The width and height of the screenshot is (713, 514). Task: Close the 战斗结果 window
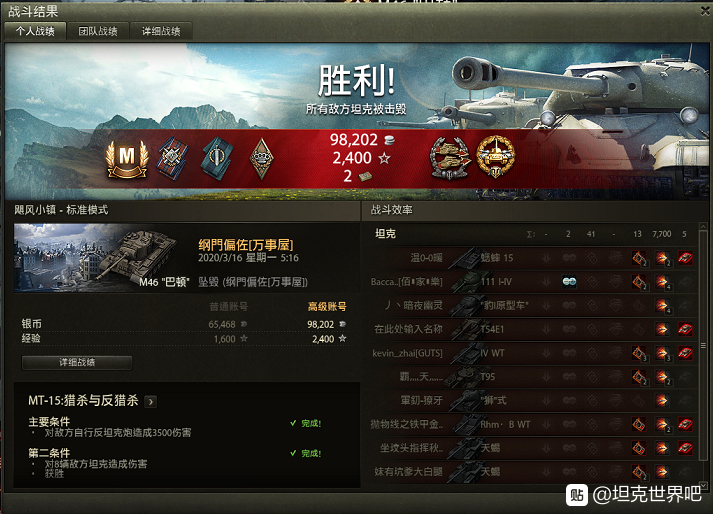tap(705, 10)
